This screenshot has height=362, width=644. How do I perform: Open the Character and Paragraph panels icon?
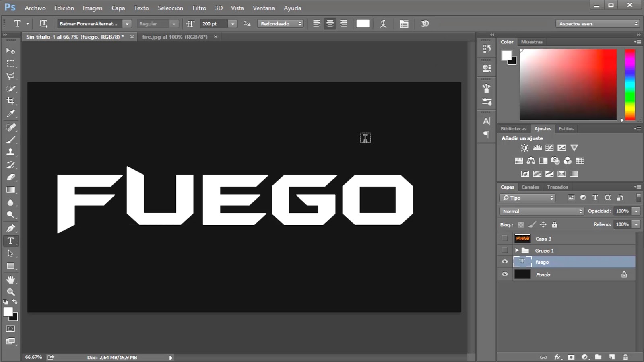[x=404, y=24]
